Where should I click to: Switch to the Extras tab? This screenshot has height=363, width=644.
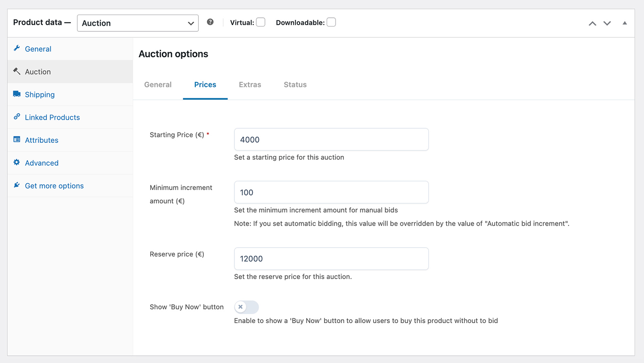(250, 85)
